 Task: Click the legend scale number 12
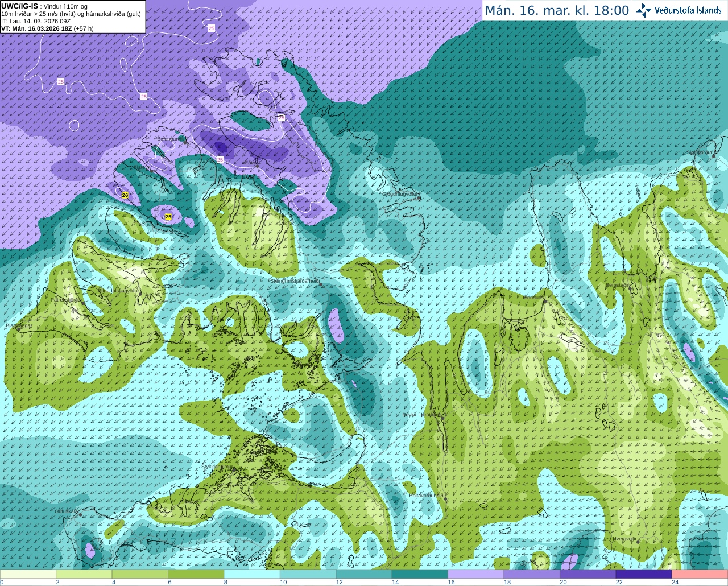coord(339,582)
